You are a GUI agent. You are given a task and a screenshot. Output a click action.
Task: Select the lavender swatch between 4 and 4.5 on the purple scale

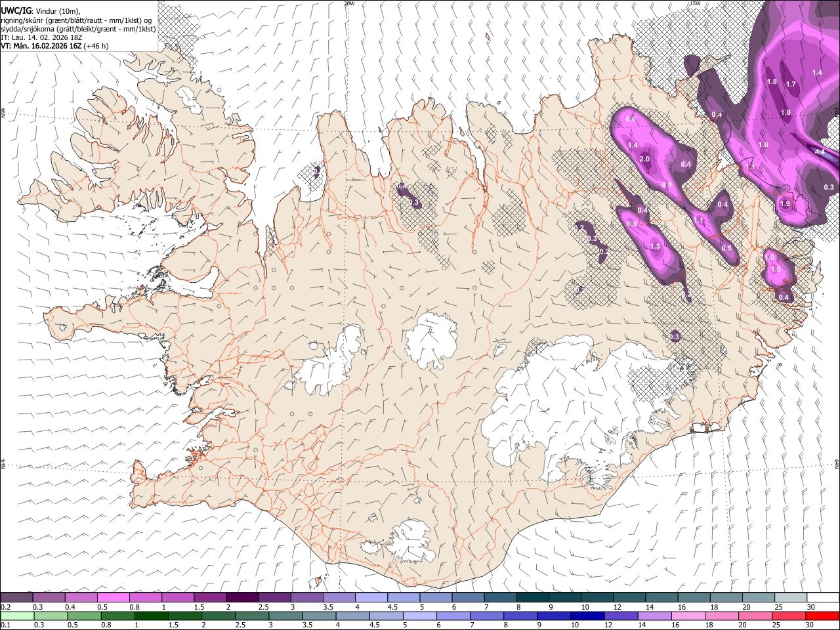[x=371, y=597]
